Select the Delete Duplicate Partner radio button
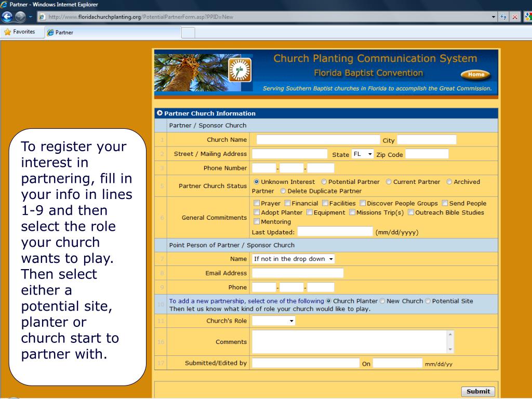The width and height of the screenshot is (532, 399). pyautogui.click(x=283, y=191)
